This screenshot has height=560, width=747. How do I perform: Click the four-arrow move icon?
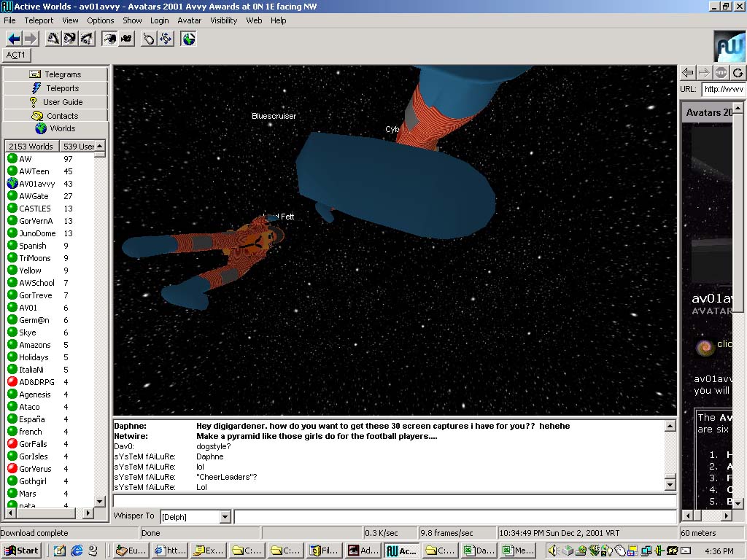point(166,39)
